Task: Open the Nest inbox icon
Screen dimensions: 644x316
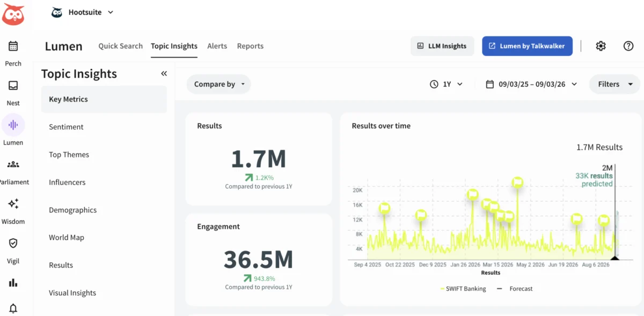Action: click(x=13, y=86)
